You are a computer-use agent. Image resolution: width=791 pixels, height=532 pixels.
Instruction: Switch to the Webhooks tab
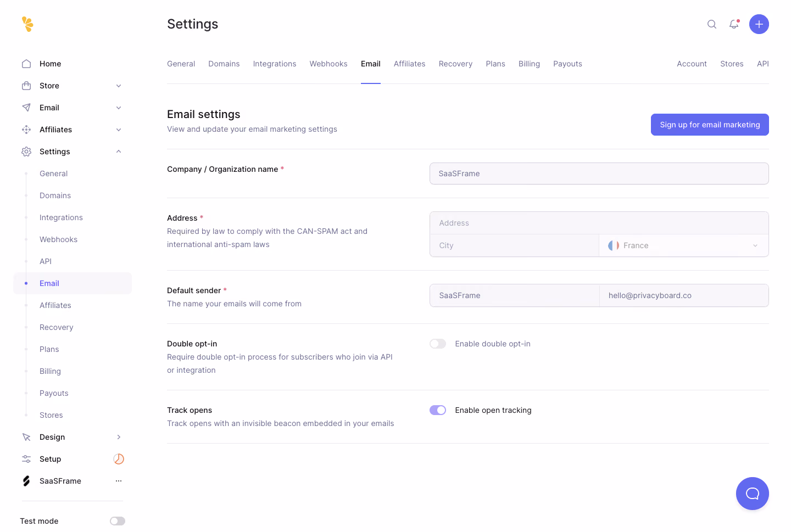328,64
